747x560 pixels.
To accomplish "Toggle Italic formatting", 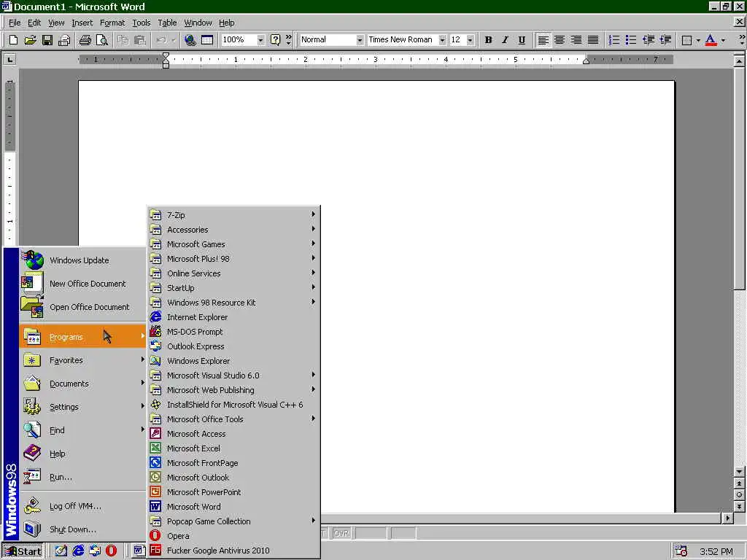I will tap(505, 40).
